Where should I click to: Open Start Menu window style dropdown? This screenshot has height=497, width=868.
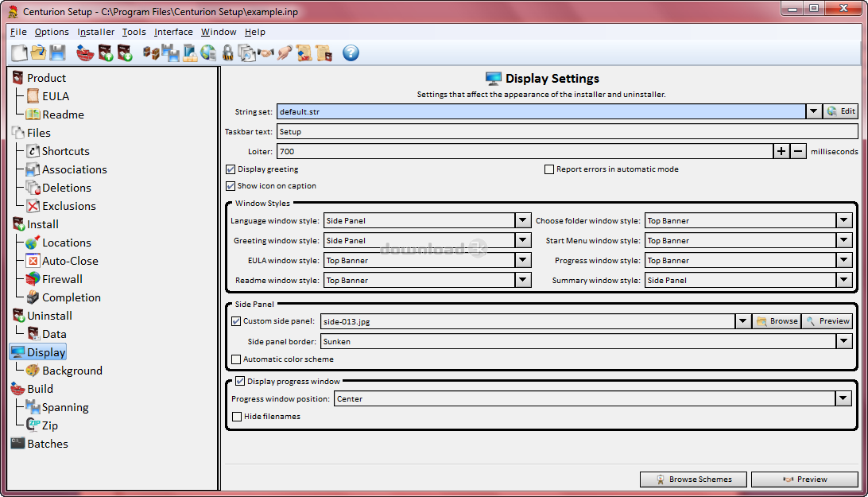(843, 240)
